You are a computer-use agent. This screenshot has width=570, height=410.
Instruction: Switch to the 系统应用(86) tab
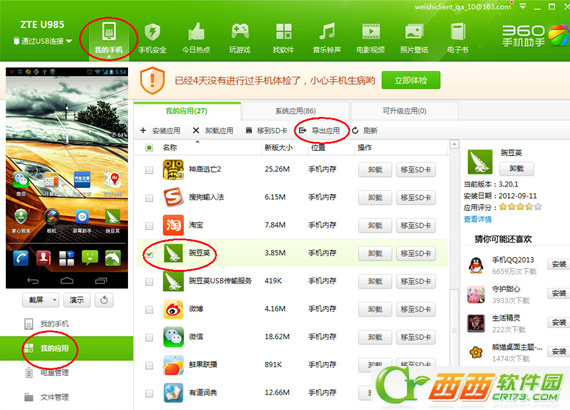pos(295,111)
